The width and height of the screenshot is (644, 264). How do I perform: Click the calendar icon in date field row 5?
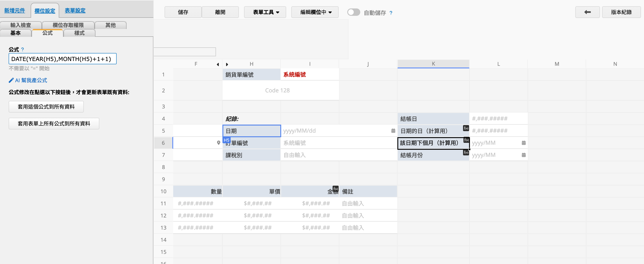[x=393, y=131]
